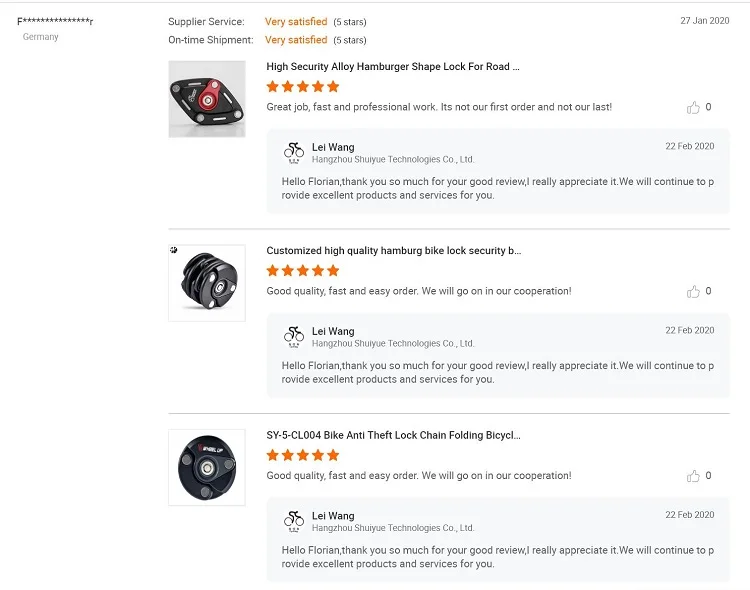750x590 pixels.
Task: Click supplier logo in second Lei Wang reply
Action: [x=294, y=336]
